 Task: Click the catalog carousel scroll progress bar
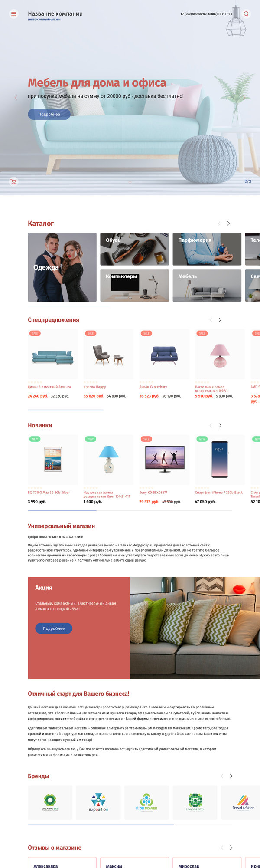click(x=130, y=306)
